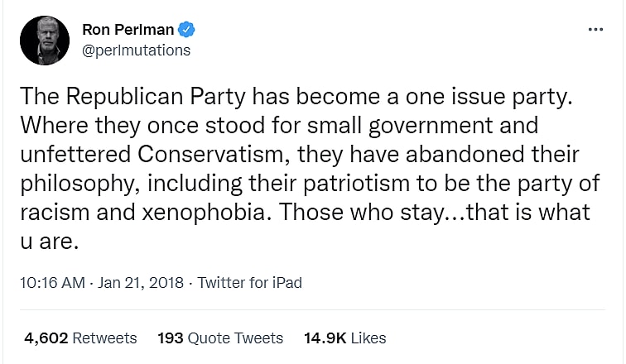View the 4,602 Retweets list
This screenshot has width=626, height=364.
80,338
